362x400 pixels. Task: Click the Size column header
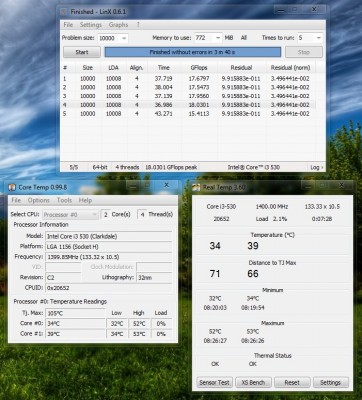click(87, 68)
